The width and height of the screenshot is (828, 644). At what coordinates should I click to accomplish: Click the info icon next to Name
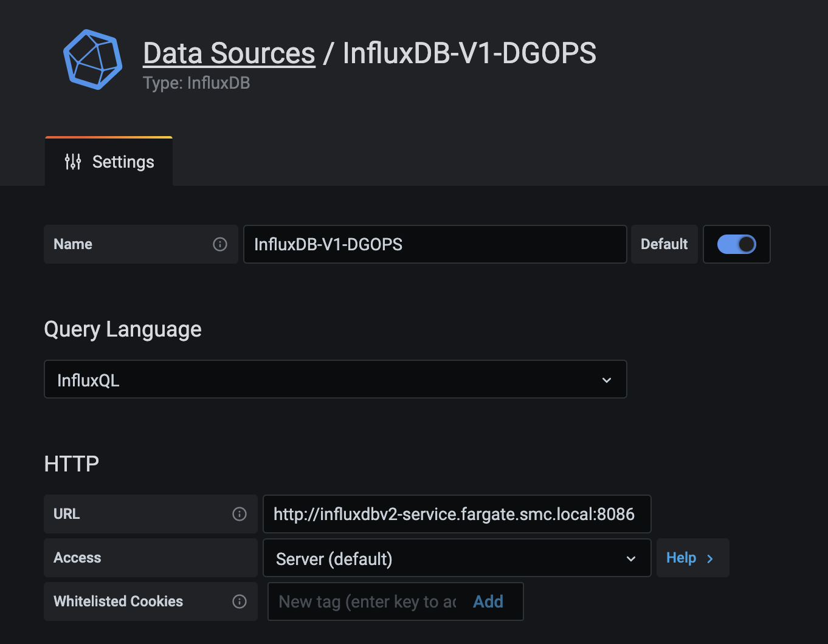(x=220, y=244)
